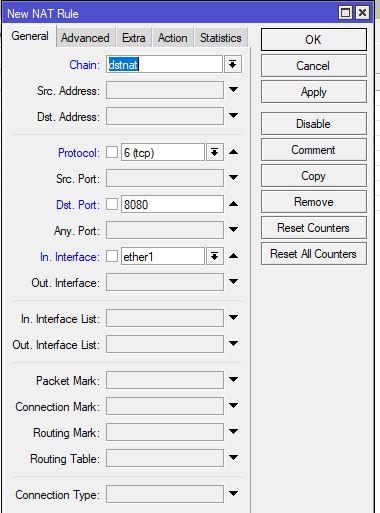Expand the Connection Mark field

click(x=233, y=406)
